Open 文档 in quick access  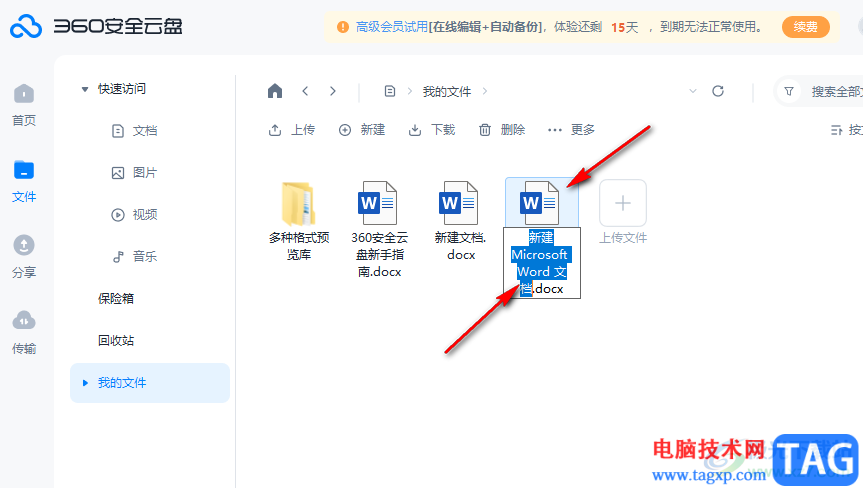click(x=134, y=131)
